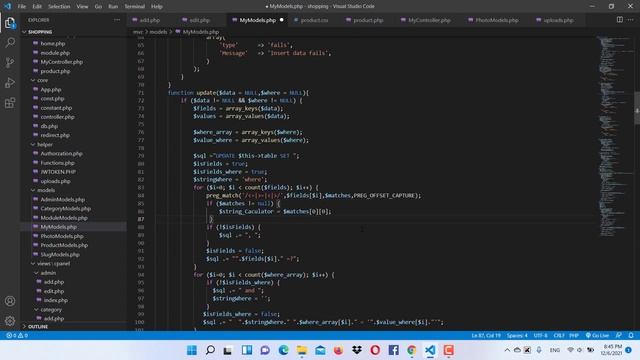Click the clock and date in taskbar
This screenshot has height=360, width=640.
click(x=612, y=350)
